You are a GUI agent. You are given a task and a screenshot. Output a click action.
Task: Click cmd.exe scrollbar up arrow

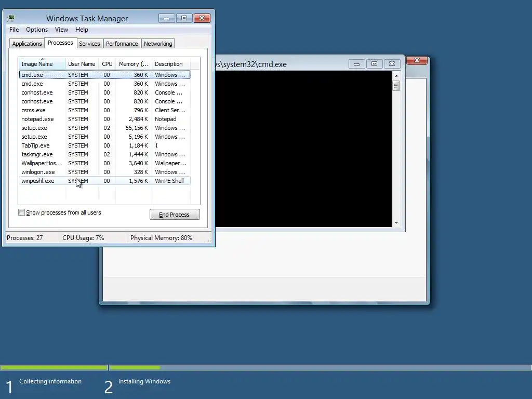[396, 76]
